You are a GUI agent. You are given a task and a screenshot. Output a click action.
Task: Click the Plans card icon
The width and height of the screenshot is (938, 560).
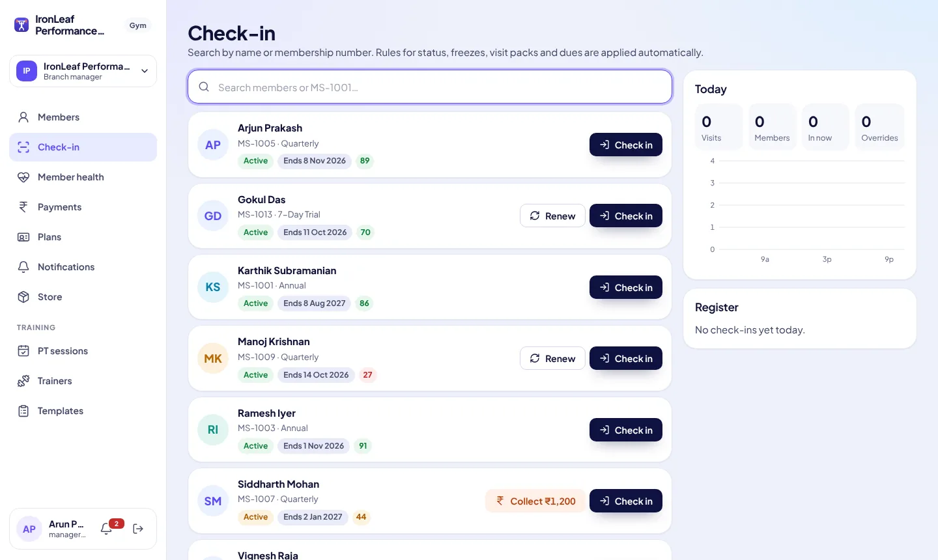(x=23, y=237)
